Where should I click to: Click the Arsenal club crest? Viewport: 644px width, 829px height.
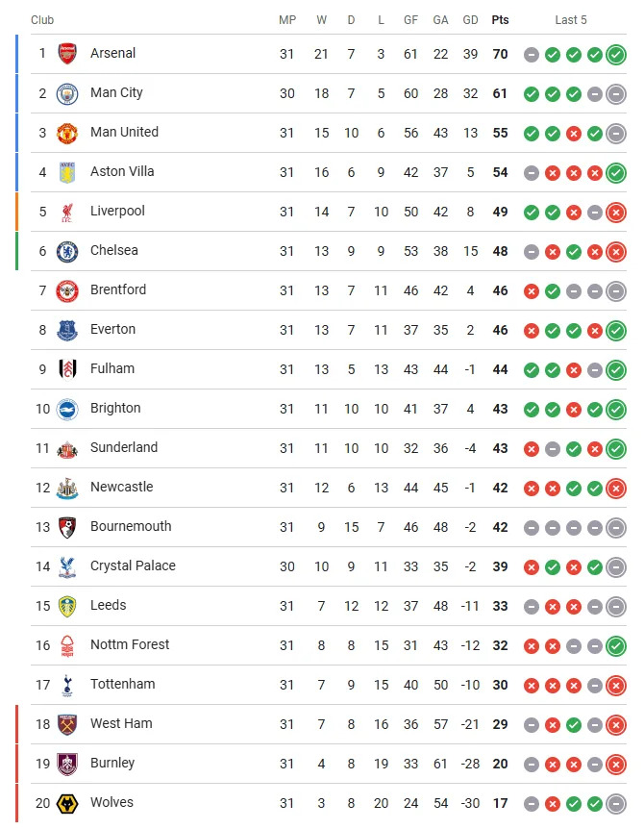[66, 54]
